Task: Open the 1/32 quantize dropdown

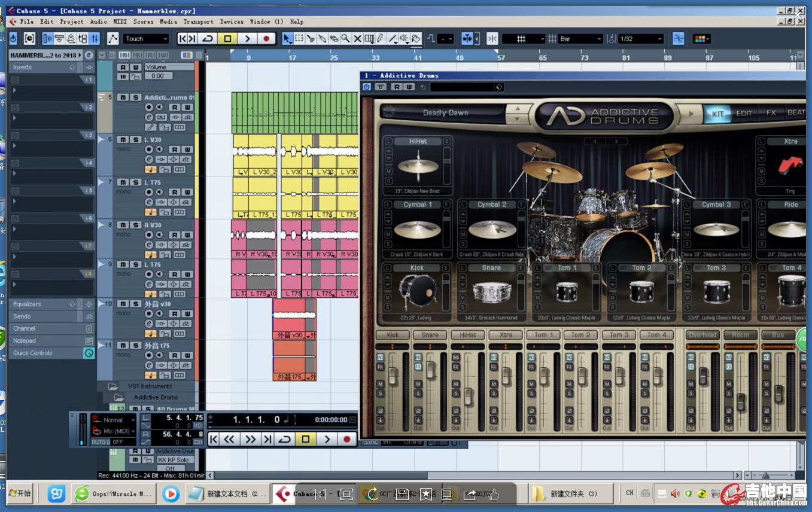Action: point(641,39)
